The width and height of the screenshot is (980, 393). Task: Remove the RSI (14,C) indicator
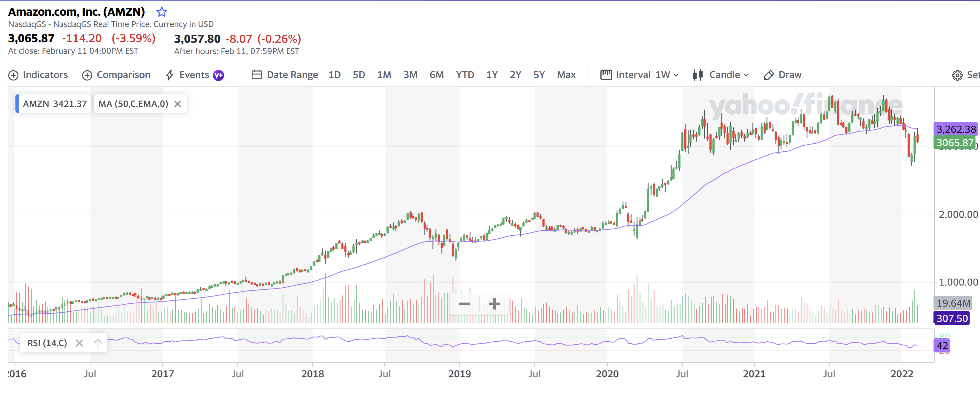pyautogui.click(x=79, y=343)
